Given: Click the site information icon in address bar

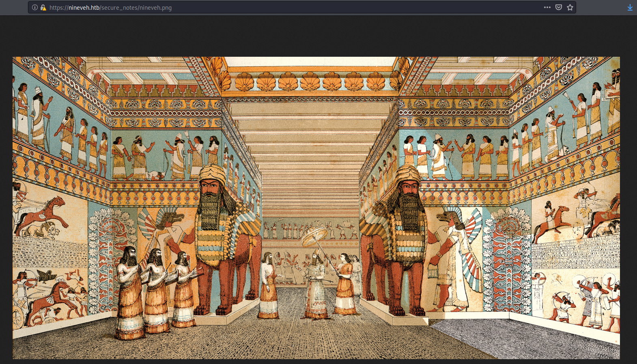Looking at the screenshot, I should click(x=35, y=7).
